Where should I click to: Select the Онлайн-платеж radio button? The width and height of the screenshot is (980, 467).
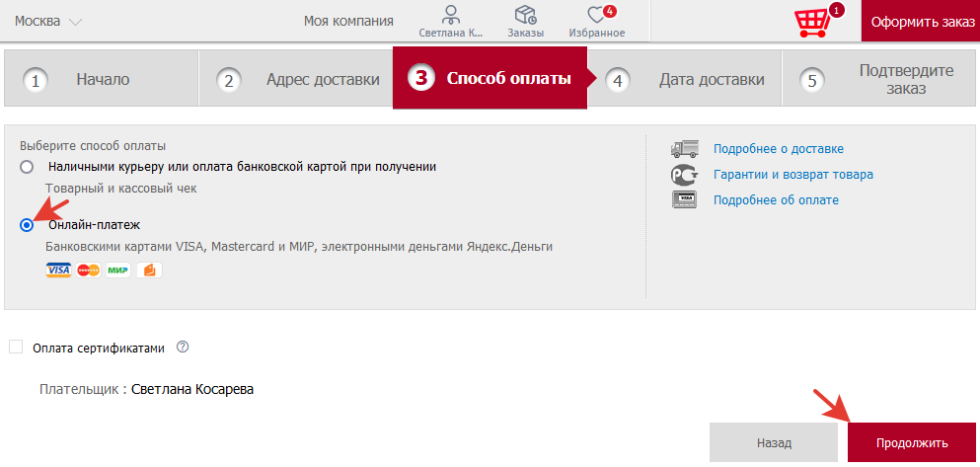click(x=27, y=225)
